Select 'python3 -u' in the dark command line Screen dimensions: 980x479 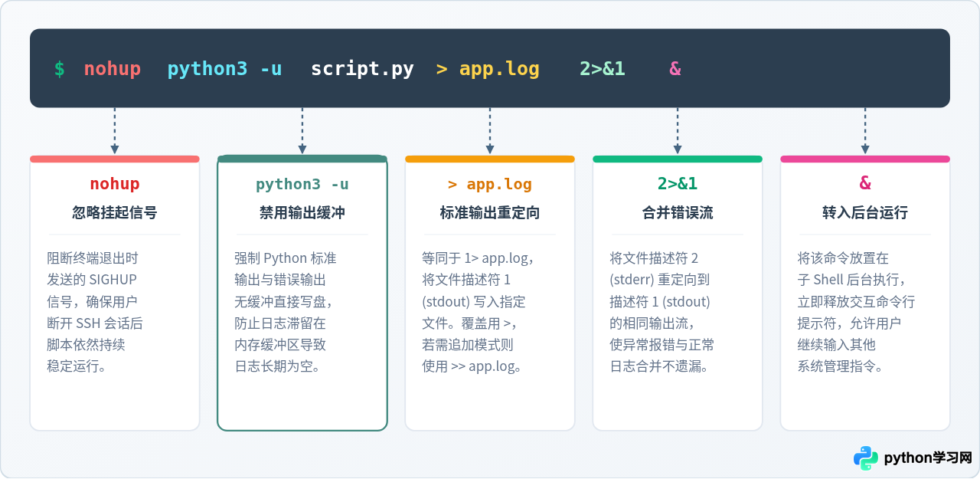click(x=224, y=69)
